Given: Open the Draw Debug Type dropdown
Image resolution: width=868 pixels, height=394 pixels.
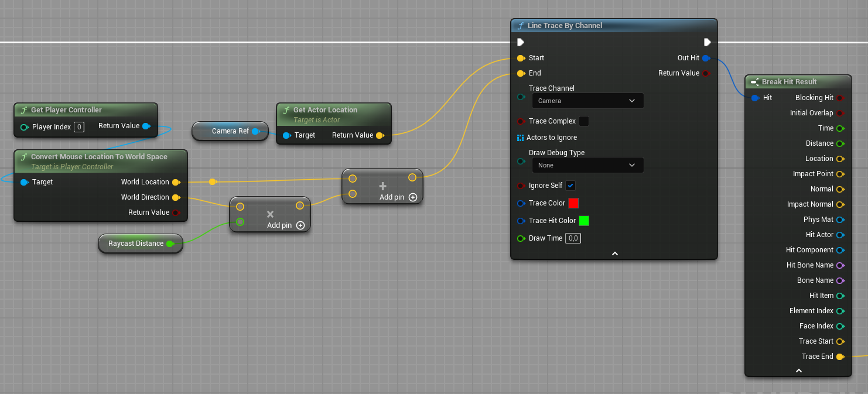Looking at the screenshot, I should point(587,165).
